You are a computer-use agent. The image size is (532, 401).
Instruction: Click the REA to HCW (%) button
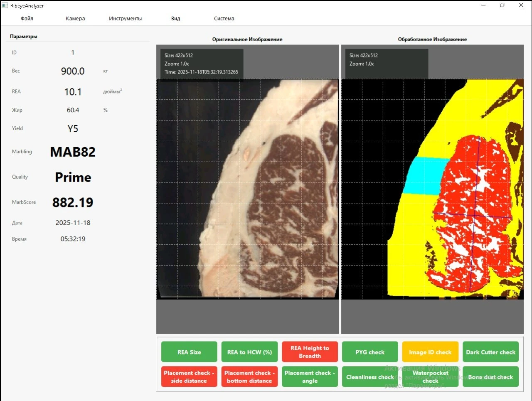[x=249, y=352]
